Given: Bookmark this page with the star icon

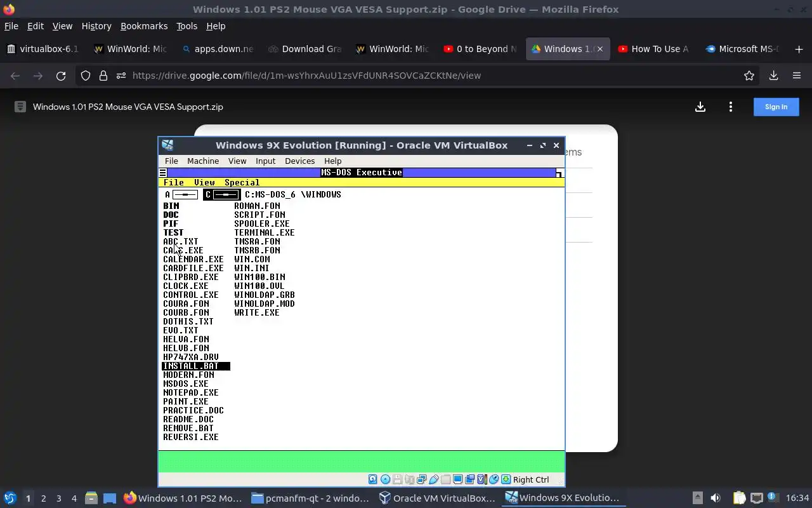Looking at the screenshot, I should click(749, 76).
